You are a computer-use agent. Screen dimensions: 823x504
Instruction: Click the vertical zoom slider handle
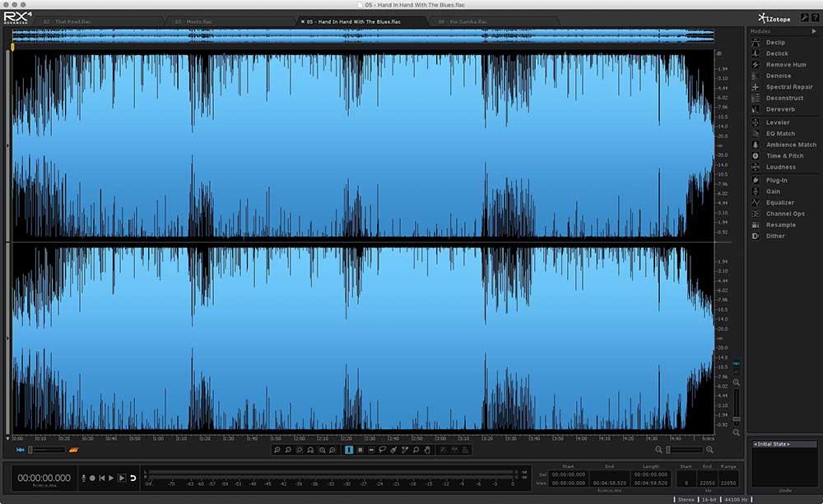737,419
